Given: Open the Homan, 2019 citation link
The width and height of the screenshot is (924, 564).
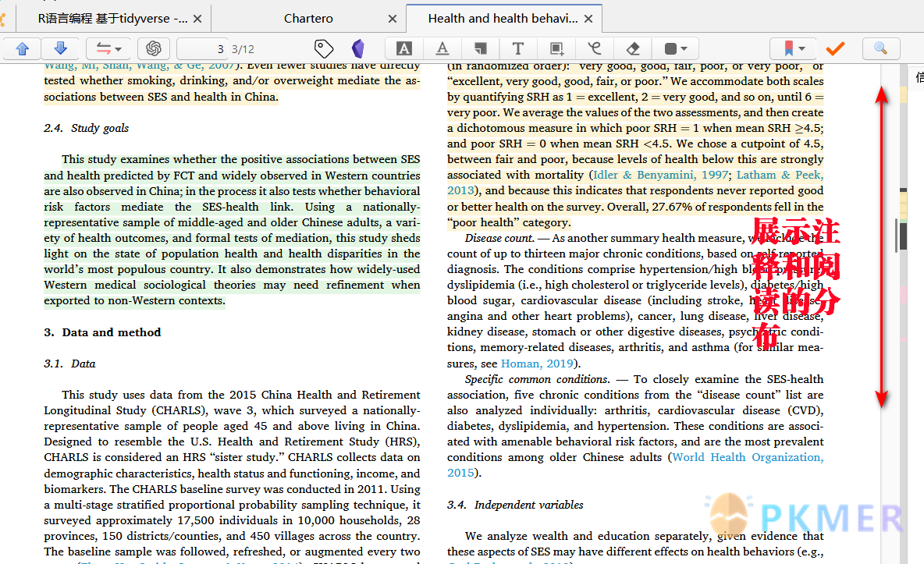Looking at the screenshot, I should [x=537, y=364].
